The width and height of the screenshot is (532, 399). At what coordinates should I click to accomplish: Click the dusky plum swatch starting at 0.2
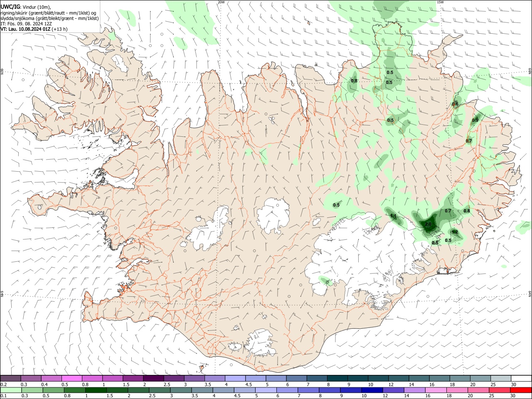click(x=10, y=379)
